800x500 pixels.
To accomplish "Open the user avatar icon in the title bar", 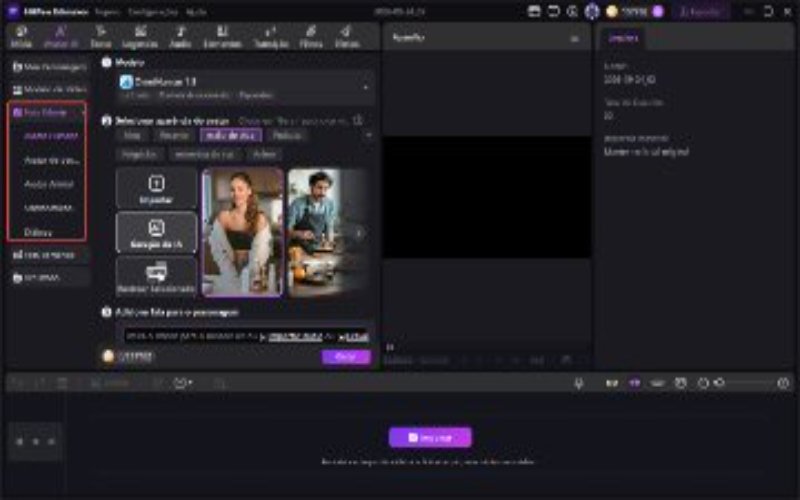I will click(592, 11).
